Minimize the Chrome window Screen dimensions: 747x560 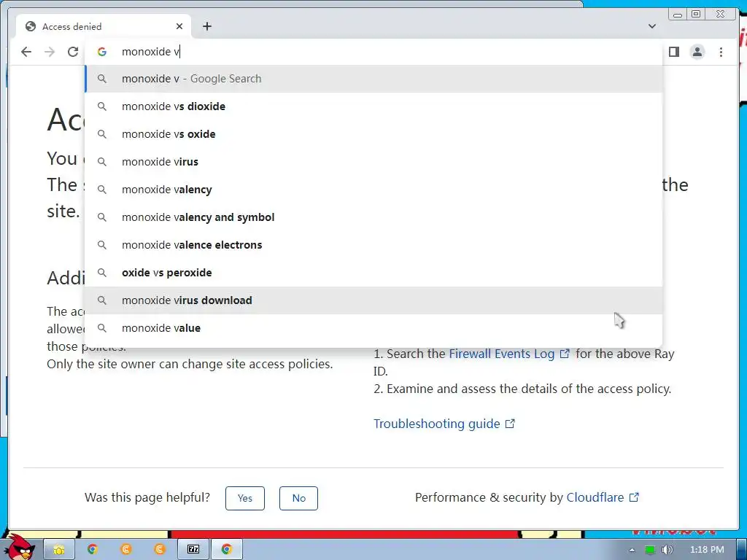678,15
